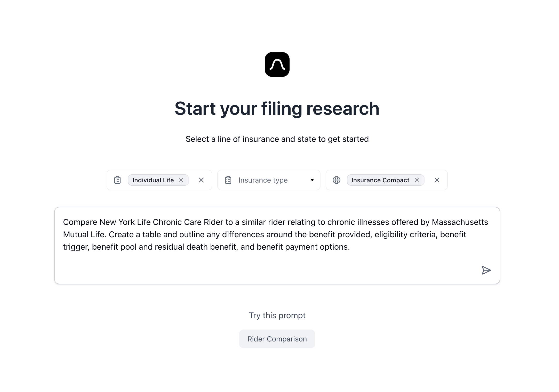Click the 'Try this prompt' label
The height and width of the screenshot is (392, 559).
click(x=277, y=315)
